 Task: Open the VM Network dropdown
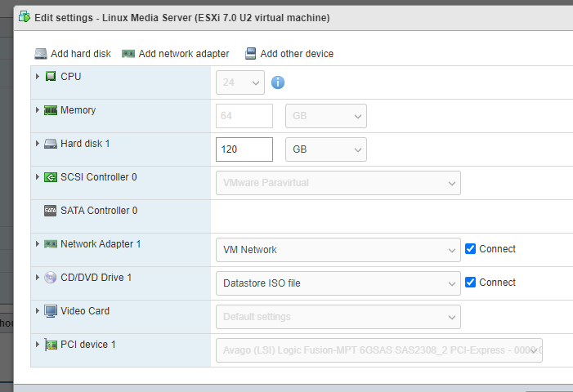338,250
